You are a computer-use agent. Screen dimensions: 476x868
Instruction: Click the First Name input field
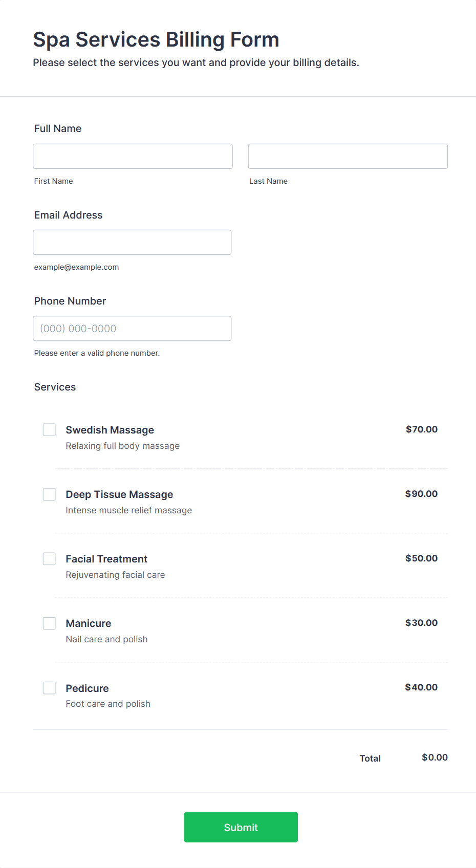133,156
